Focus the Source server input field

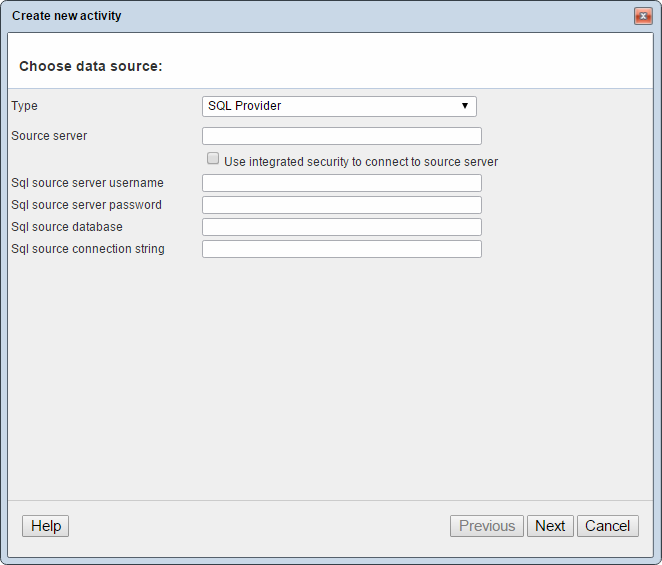tap(341, 136)
